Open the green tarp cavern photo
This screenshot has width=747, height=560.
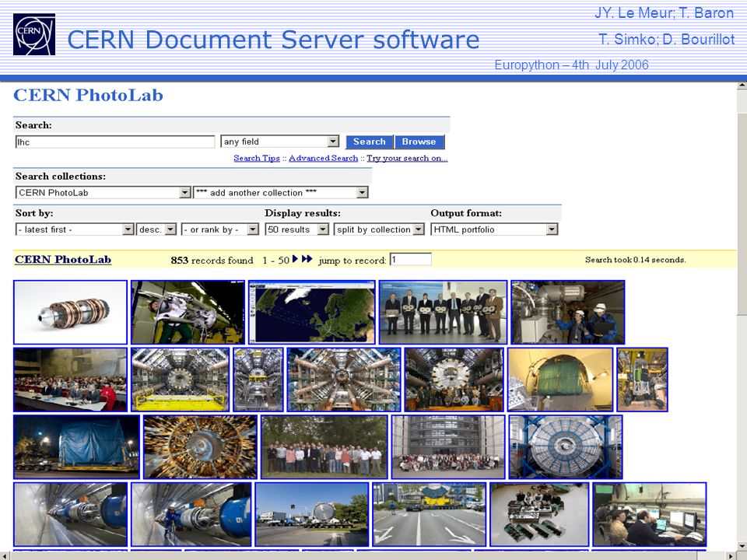[560, 380]
